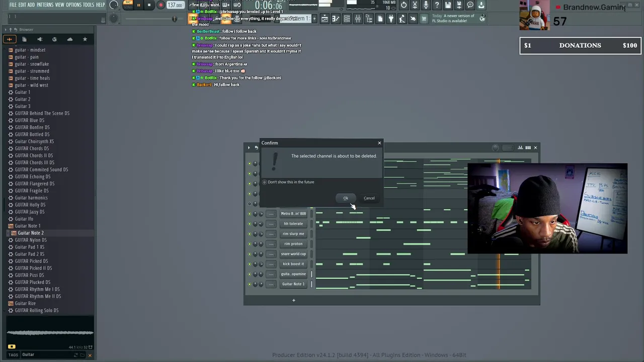Select 'GUITAR Rolling Solo DS' preset
Image resolution: width=644 pixels, height=362 pixels.
click(36, 310)
